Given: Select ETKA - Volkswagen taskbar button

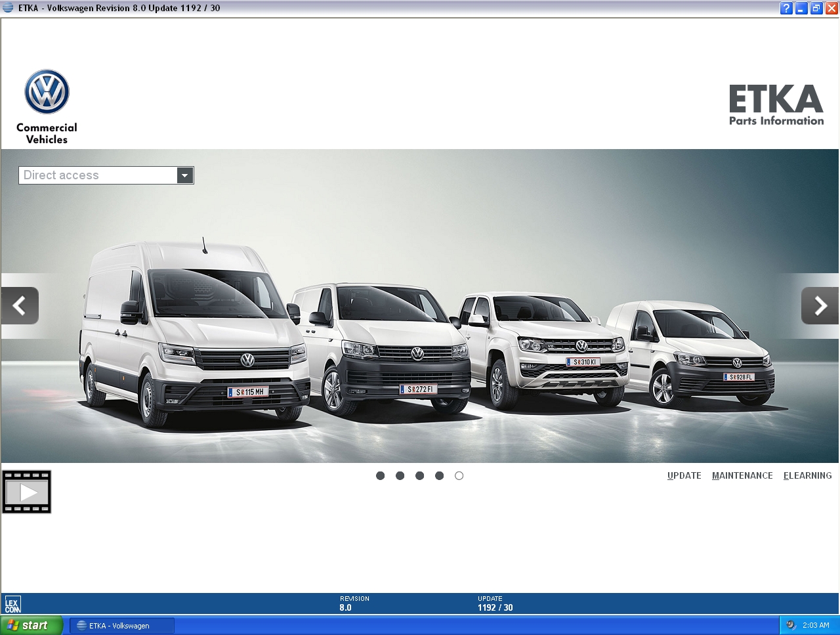Looking at the screenshot, I should tap(122, 626).
